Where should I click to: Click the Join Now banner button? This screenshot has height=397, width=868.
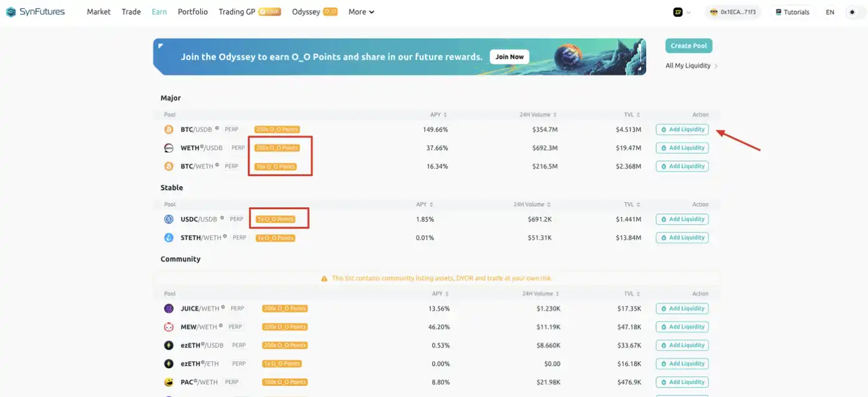[509, 56]
